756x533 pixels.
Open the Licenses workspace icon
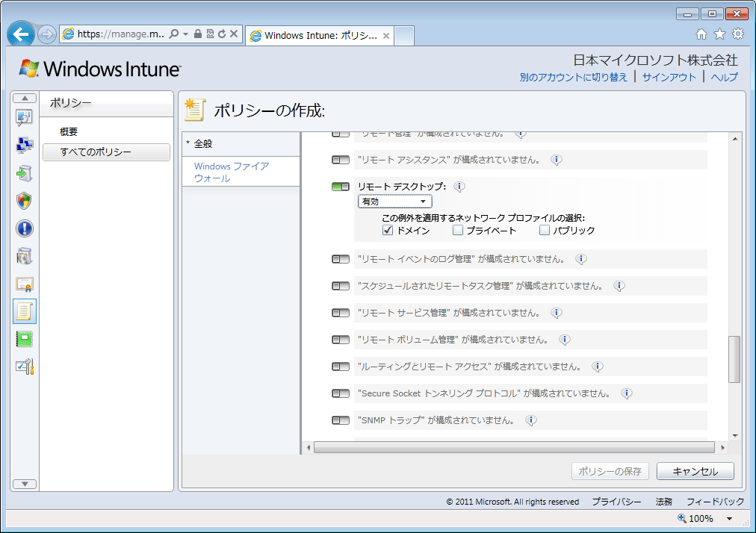pos(24,284)
